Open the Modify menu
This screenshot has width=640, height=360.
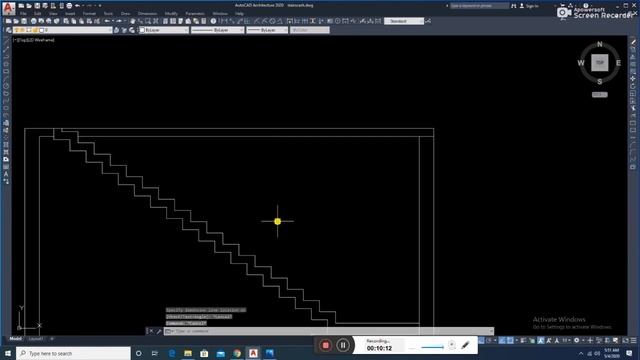click(x=171, y=14)
